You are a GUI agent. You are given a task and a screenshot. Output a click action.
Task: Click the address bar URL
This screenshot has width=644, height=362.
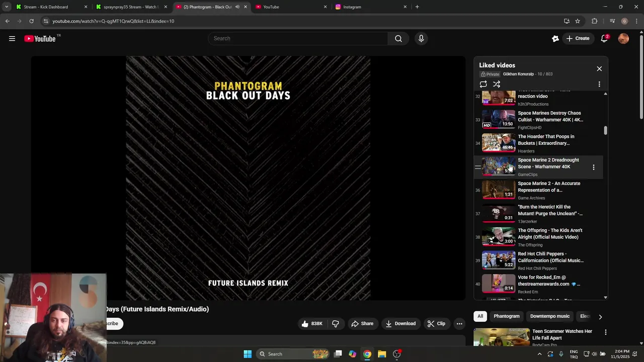[113, 21]
